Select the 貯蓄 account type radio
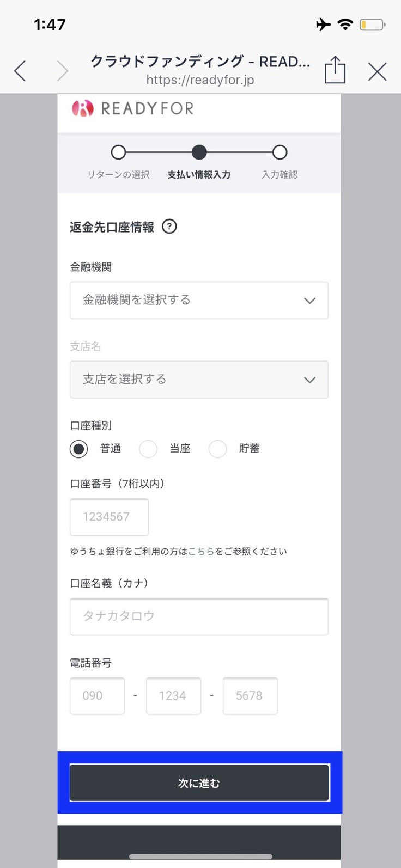This screenshot has height=868, width=401. (217, 449)
